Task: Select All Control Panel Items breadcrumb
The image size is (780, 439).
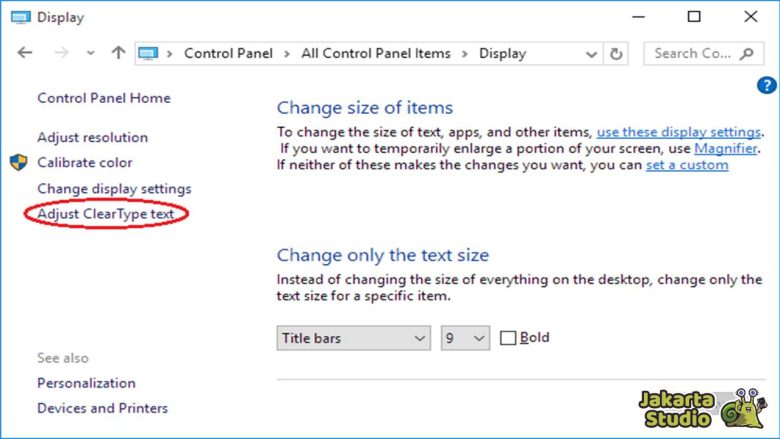Action: pyautogui.click(x=375, y=53)
